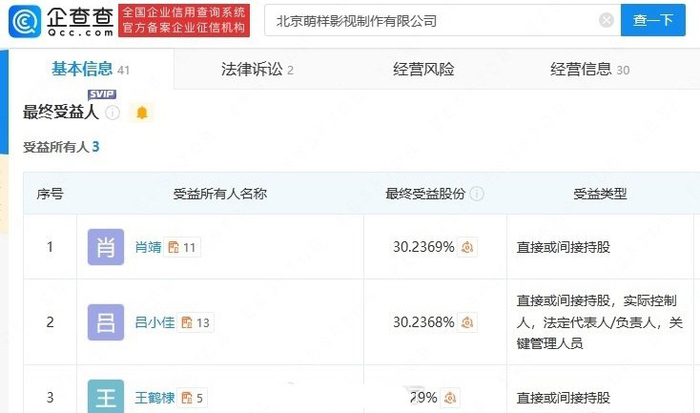Click the 序号 column header
700x413 pixels.
[x=50, y=194]
